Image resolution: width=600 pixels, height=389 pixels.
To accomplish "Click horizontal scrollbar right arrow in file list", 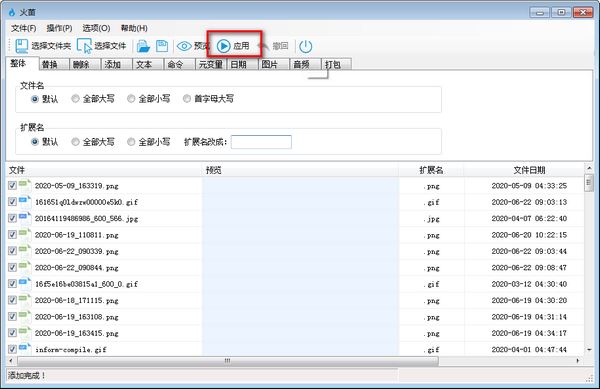I will (x=577, y=360).
